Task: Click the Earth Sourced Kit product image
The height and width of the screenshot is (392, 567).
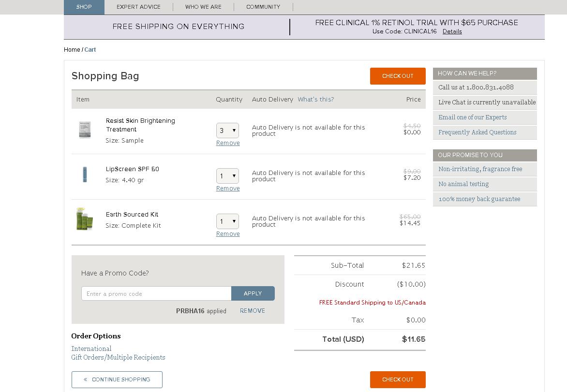Action: 84,219
